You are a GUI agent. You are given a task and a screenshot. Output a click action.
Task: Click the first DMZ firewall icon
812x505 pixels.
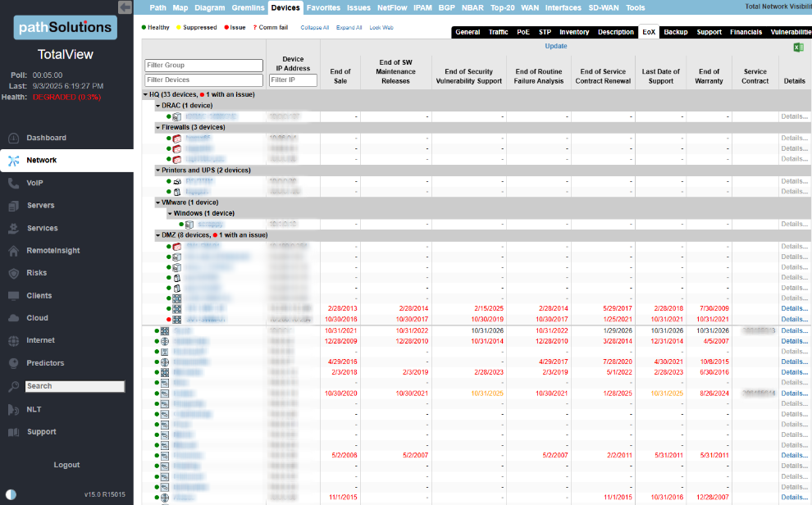click(176, 247)
